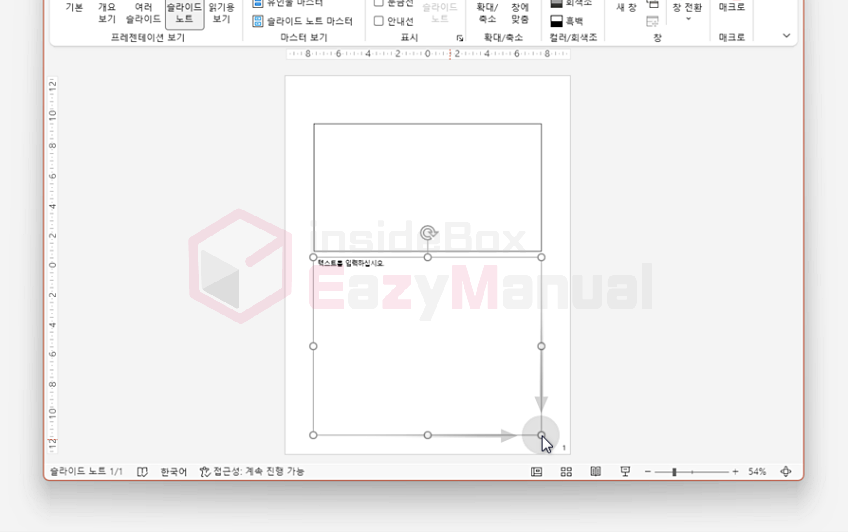
Task: Select the bottom-center resize handle of notes box
Action: 428,435
